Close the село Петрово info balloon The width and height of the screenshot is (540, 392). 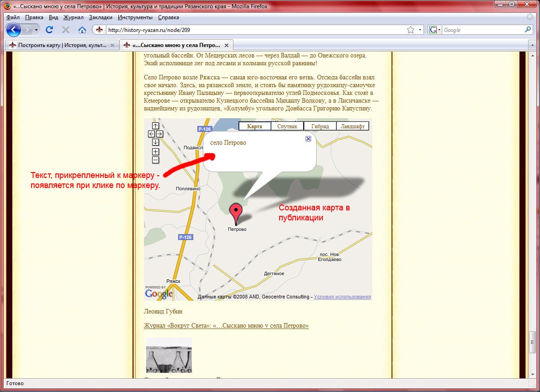[x=308, y=139]
